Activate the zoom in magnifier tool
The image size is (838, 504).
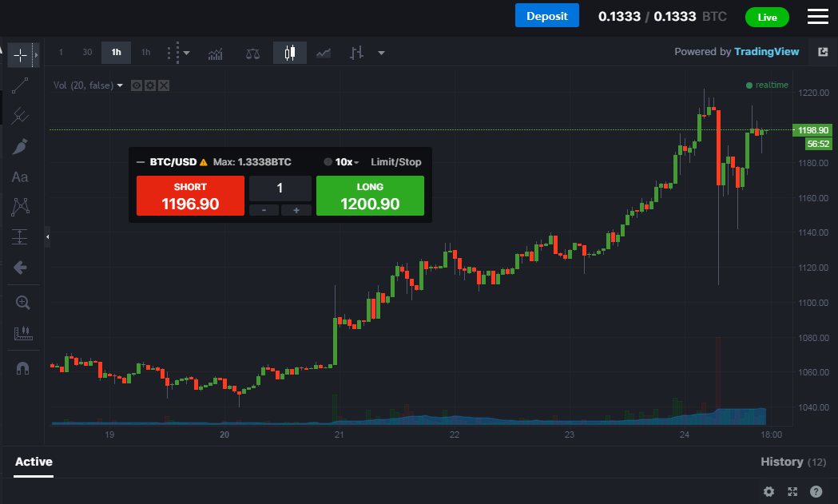pyautogui.click(x=22, y=303)
